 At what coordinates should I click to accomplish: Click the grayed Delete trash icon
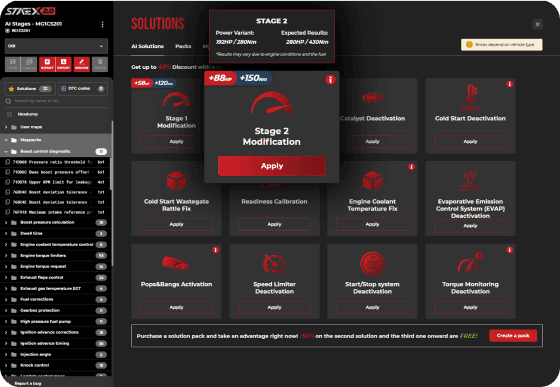[x=100, y=64]
